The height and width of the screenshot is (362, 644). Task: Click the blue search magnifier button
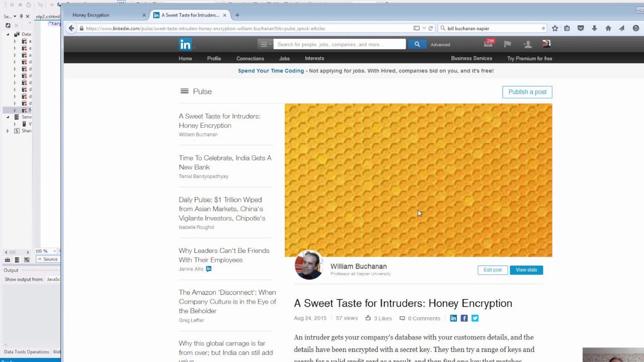click(x=417, y=44)
